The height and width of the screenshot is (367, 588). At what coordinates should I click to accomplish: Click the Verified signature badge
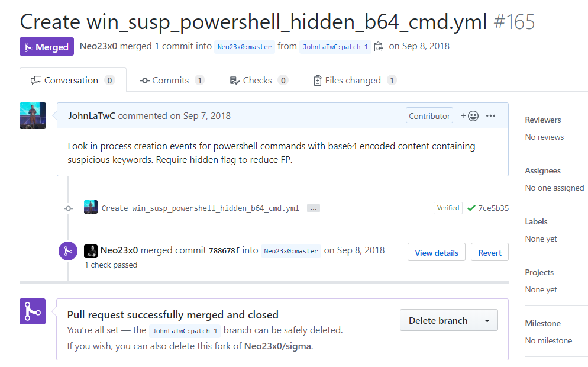coord(448,208)
